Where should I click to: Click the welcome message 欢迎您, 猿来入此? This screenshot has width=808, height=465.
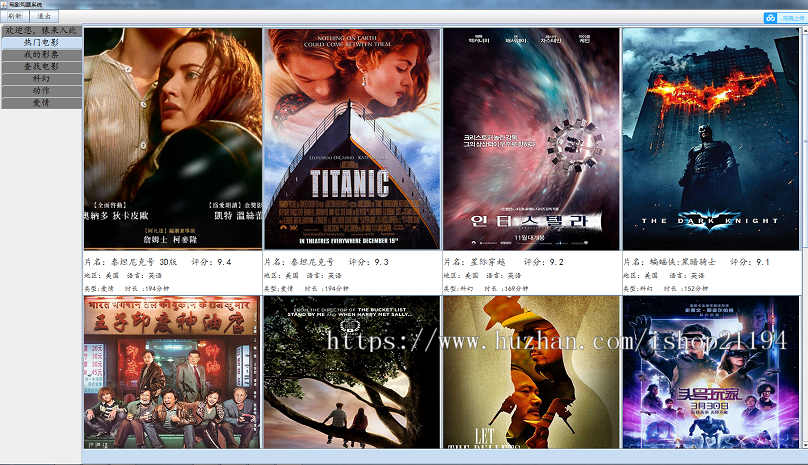coord(41,30)
